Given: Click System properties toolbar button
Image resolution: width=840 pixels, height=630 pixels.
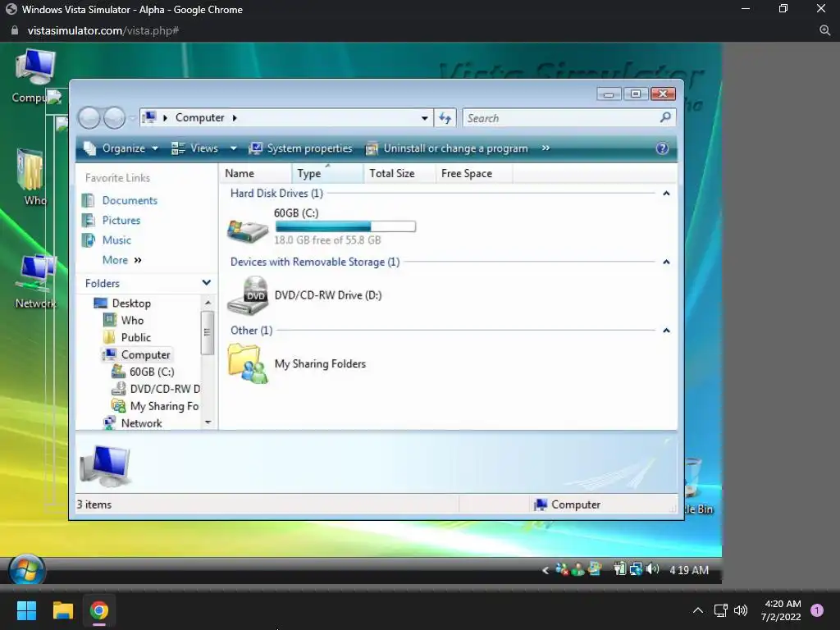Looking at the screenshot, I should coord(301,148).
